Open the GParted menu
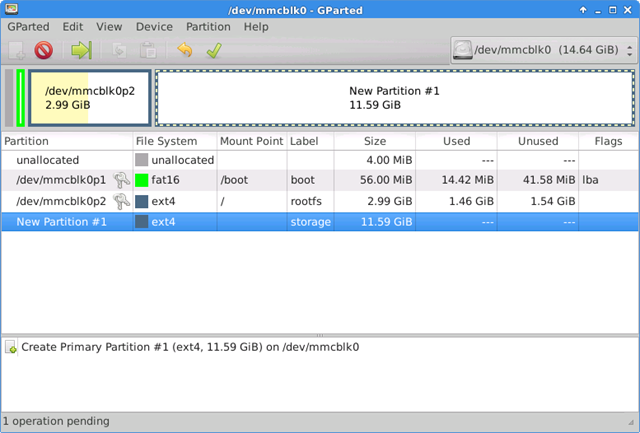This screenshot has height=433, width=640. (x=28, y=27)
